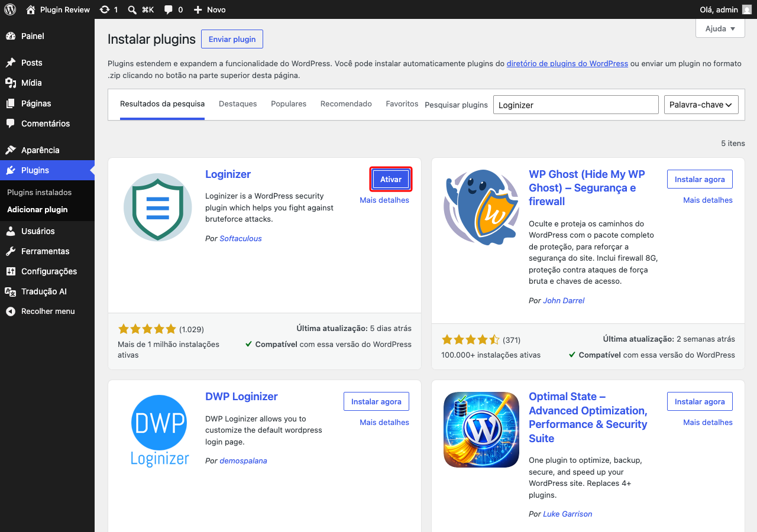The image size is (757, 532).
Task: Open Aparência brush icon in sidebar
Action: 11,150
